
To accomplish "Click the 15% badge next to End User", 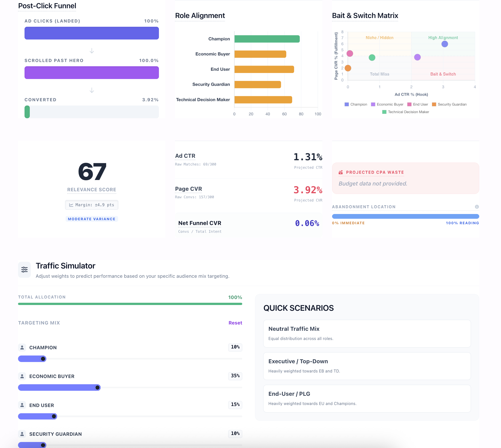I will pyautogui.click(x=235, y=405).
